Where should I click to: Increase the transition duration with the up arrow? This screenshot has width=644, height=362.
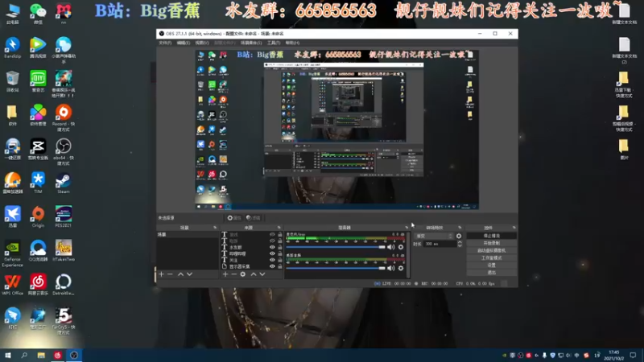[460, 242]
